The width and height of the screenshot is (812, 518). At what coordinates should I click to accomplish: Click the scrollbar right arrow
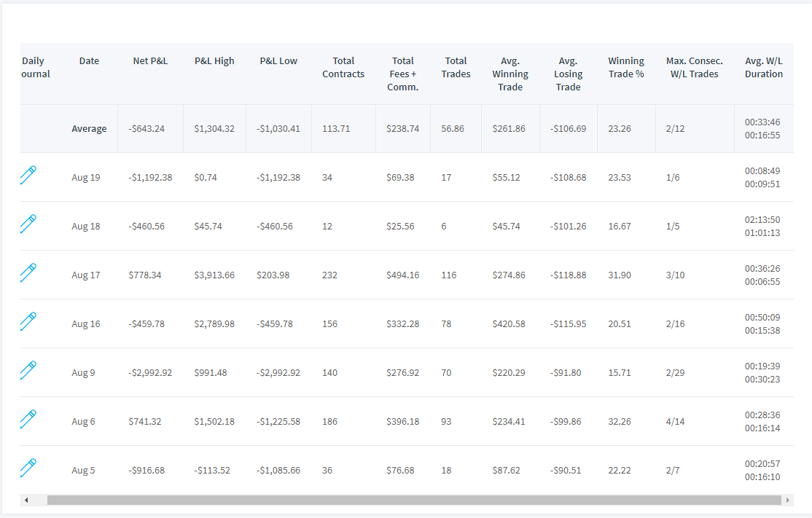point(788,500)
